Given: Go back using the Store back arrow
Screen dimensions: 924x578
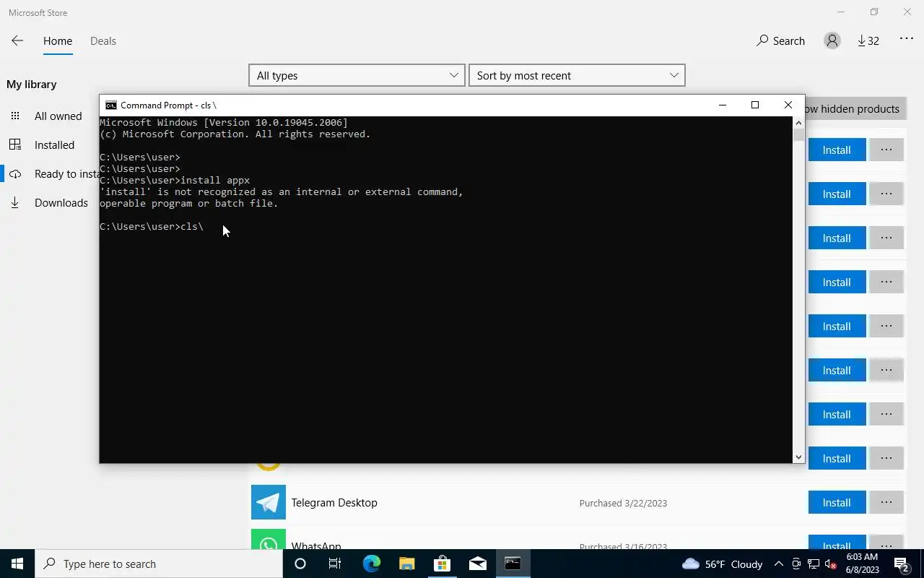Looking at the screenshot, I should pos(17,41).
